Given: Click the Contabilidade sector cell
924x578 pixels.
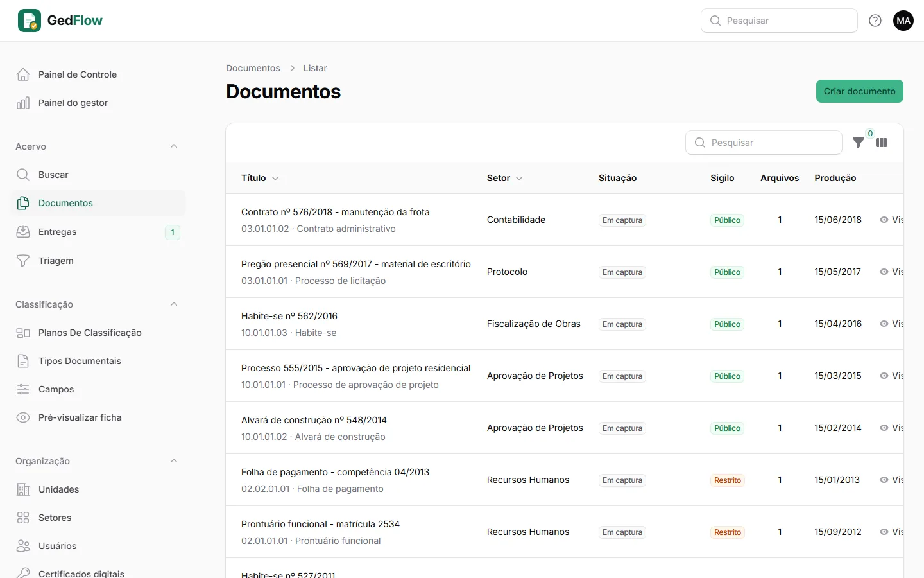Looking at the screenshot, I should (516, 220).
